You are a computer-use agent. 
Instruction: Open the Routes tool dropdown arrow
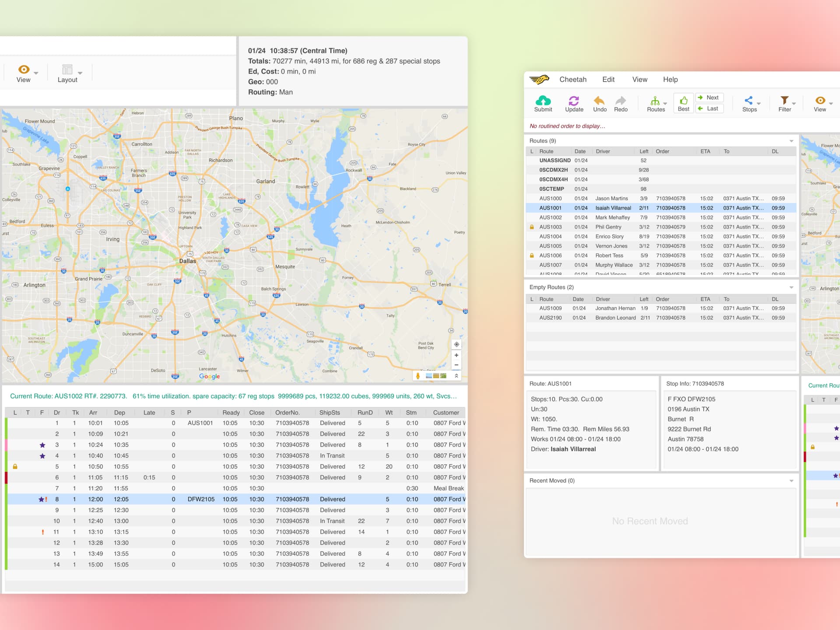click(665, 104)
